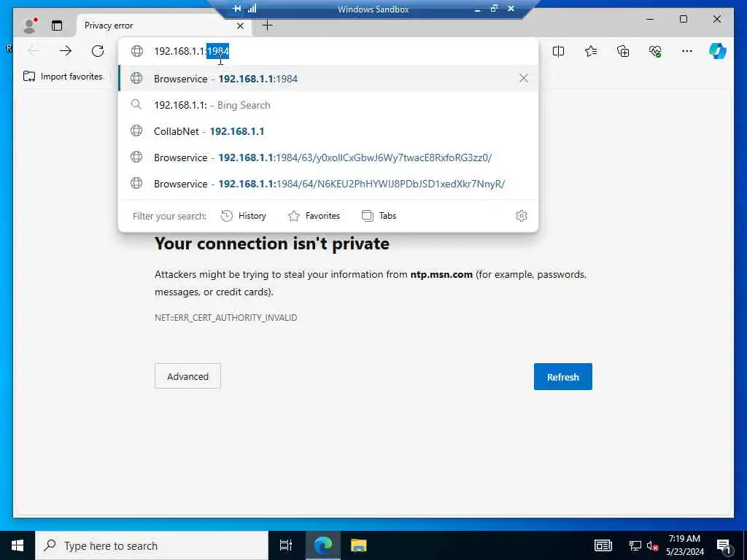Click the muted volume tray icon
The width and height of the screenshot is (747, 560).
click(652, 545)
